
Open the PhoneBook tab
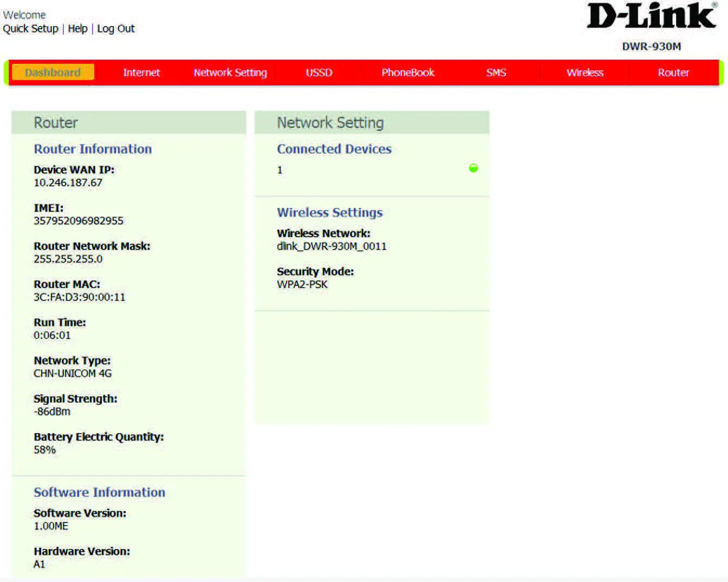pyautogui.click(x=407, y=72)
